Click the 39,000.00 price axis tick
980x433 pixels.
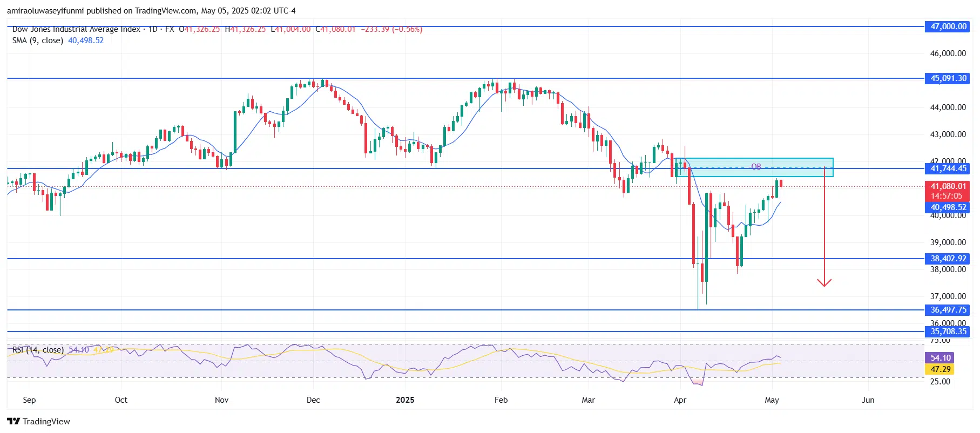[x=948, y=242]
